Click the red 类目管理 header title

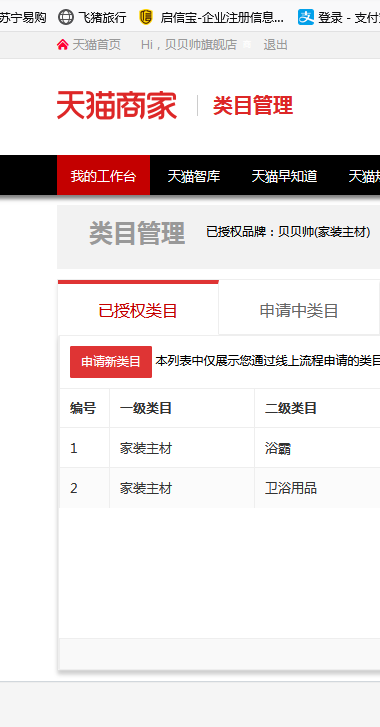click(x=253, y=106)
